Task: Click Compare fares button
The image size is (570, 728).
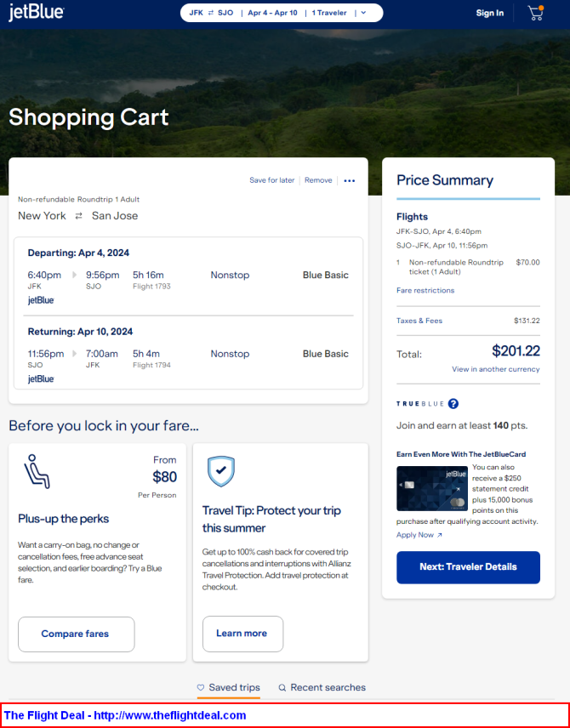Action: coord(77,634)
